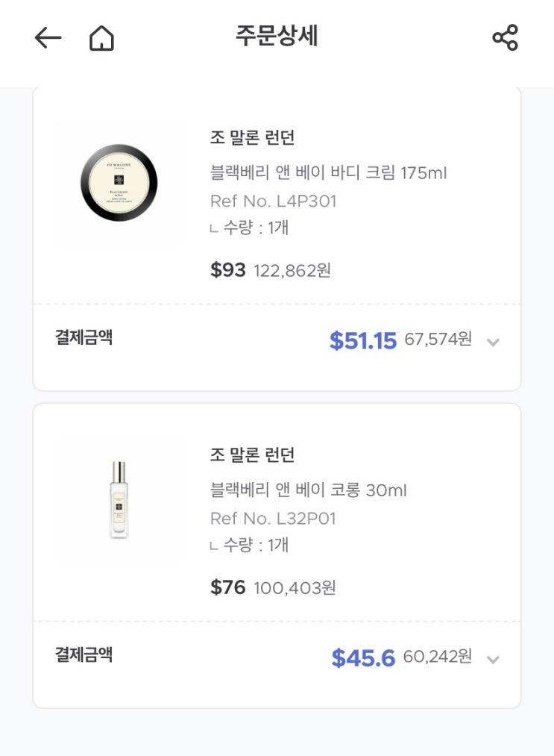Tap 조 말론 런던 brand above cologne
The image size is (554, 756).
click(252, 454)
